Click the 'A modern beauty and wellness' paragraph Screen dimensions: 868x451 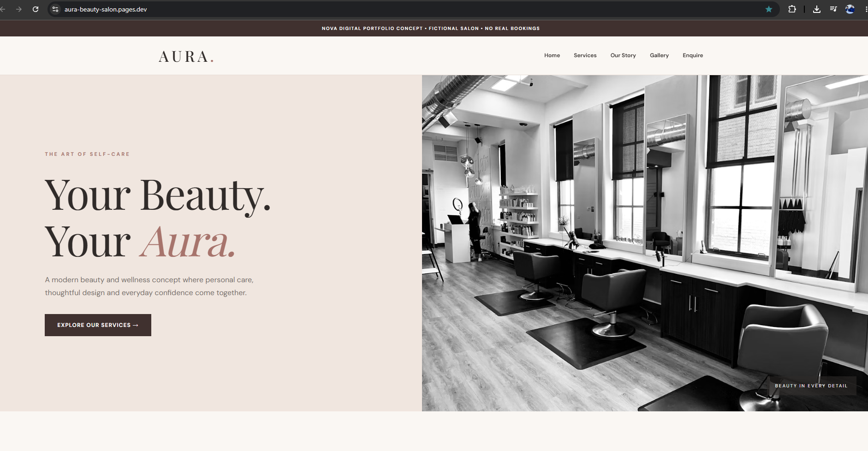point(149,286)
